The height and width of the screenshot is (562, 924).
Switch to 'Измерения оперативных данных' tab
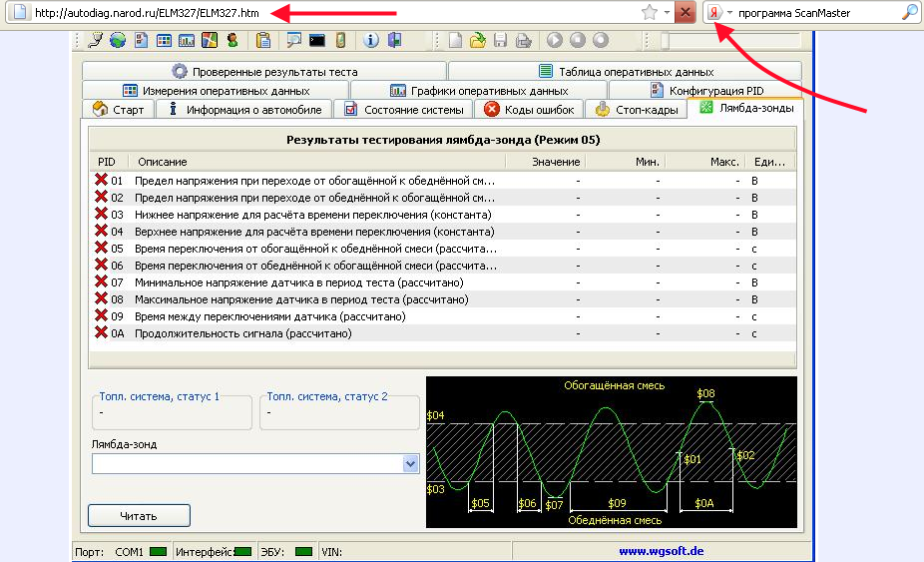pyautogui.click(x=216, y=90)
